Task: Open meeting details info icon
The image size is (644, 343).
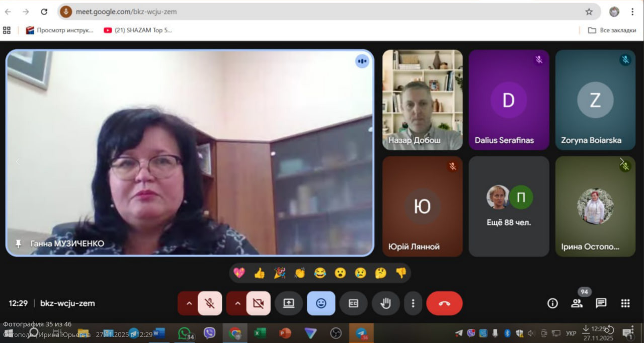Action: (552, 303)
